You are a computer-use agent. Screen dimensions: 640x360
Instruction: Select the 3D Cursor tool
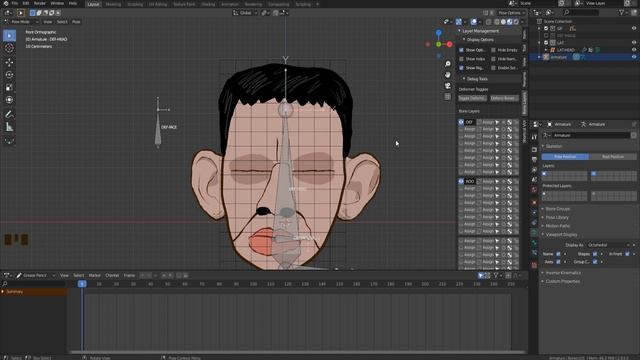pos(9,48)
